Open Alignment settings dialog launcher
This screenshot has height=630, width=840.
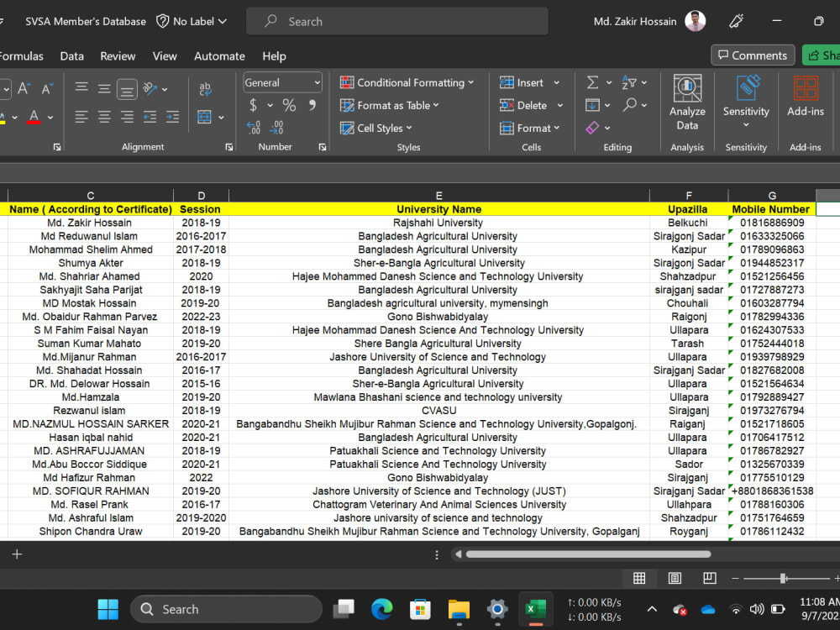(229, 147)
